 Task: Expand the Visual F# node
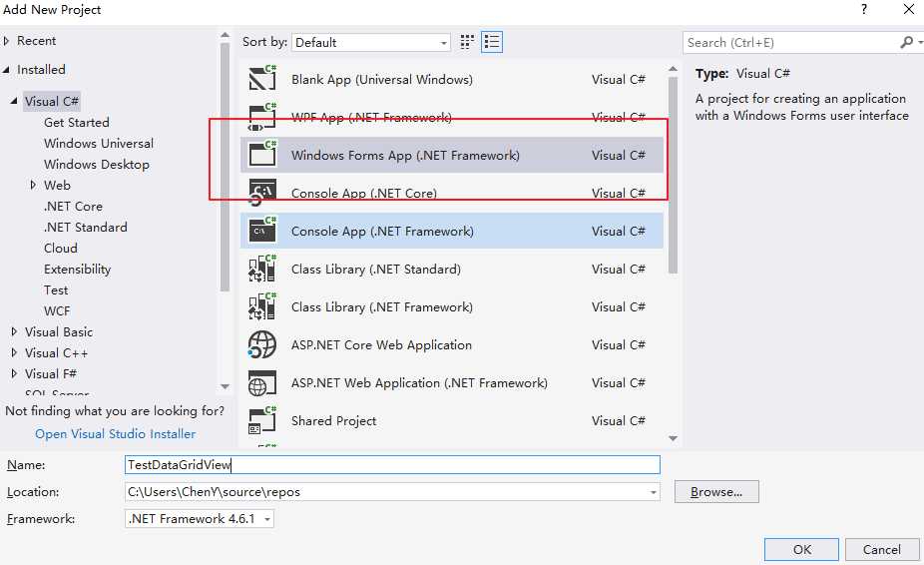coord(14,374)
